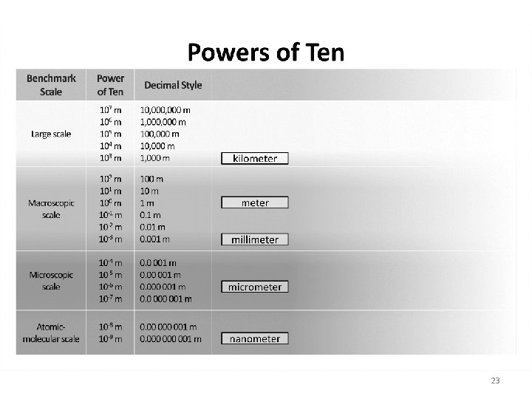The image size is (532, 399).
Task: Click the value 0.1 m
Action: pyautogui.click(x=150, y=215)
